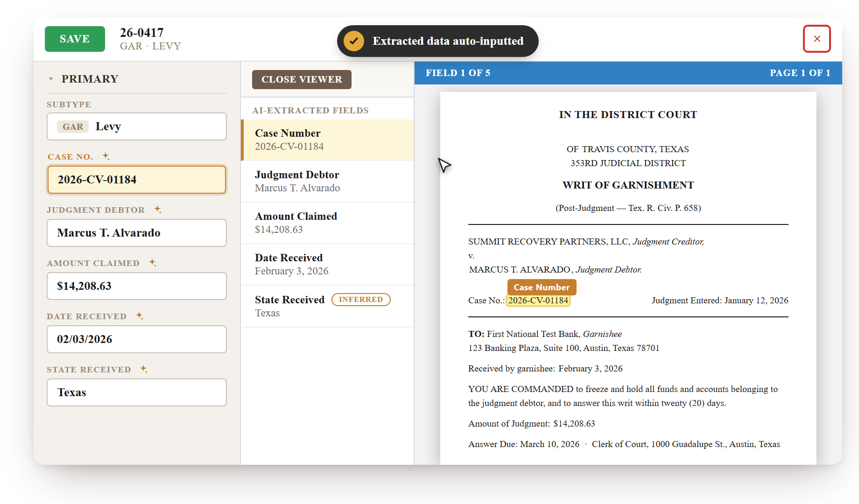
Task: Click 'Amount of Judgment: $14,208.63' in the document
Action: [x=532, y=424]
